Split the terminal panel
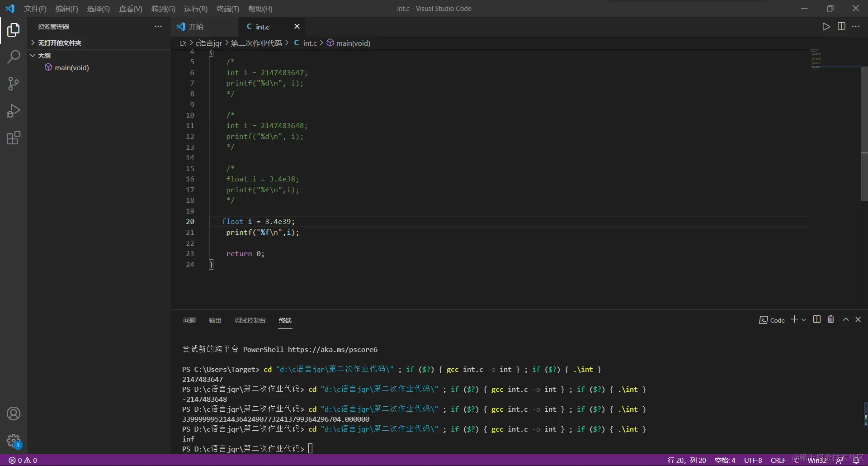868x466 pixels. coord(816,319)
